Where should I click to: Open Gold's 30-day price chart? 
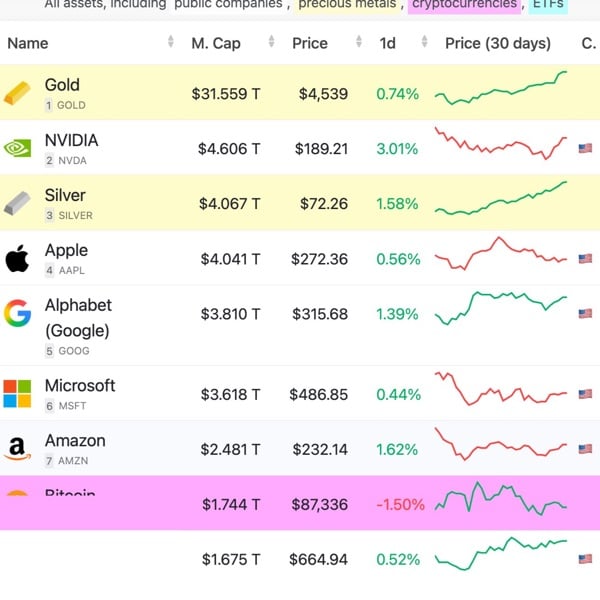coord(501,93)
